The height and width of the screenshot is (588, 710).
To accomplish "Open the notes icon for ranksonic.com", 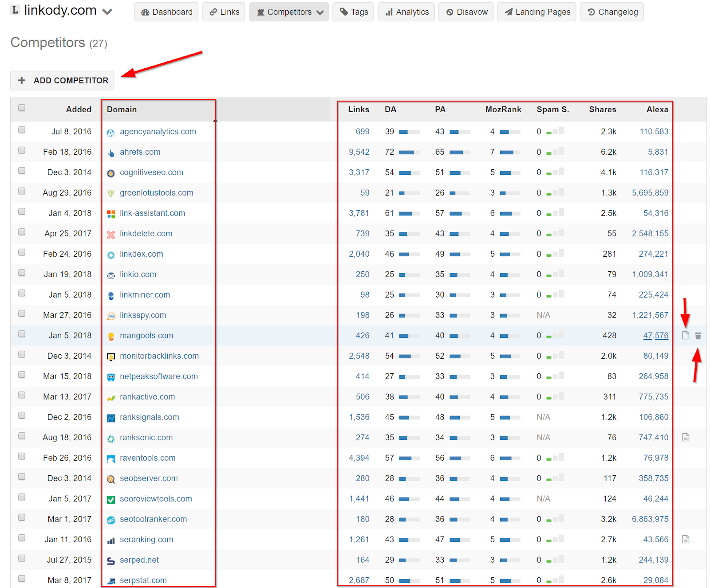I will point(686,438).
